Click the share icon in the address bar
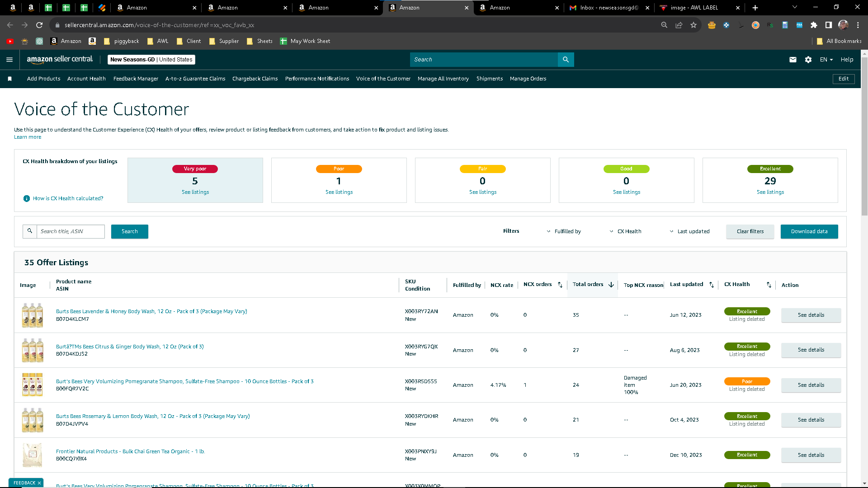868x488 pixels. 679,25
